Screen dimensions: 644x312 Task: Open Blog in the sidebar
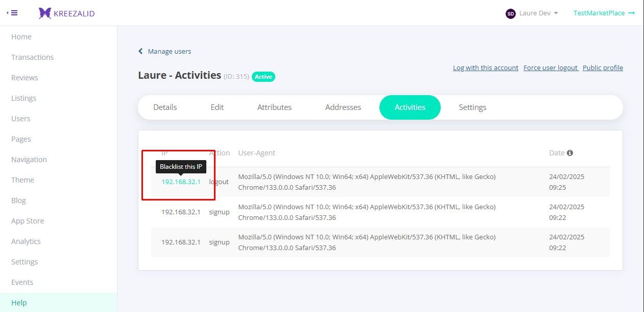coord(18,200)
